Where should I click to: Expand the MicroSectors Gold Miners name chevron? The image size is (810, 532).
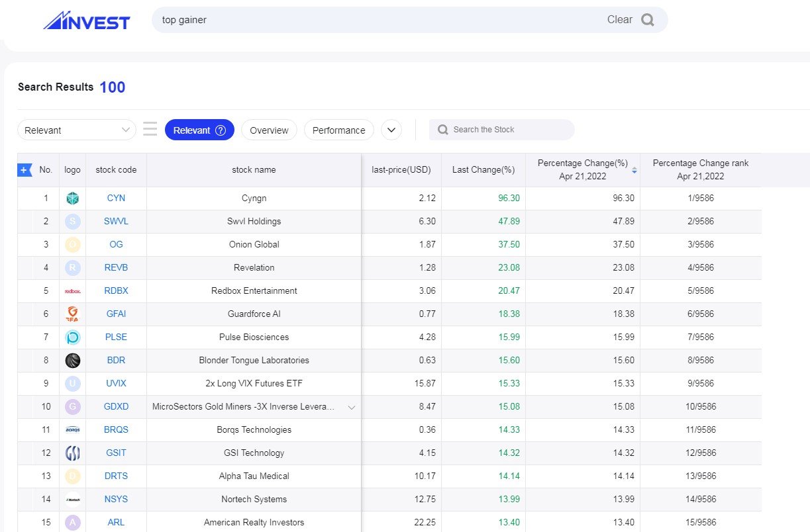click(x=352, y=407)
